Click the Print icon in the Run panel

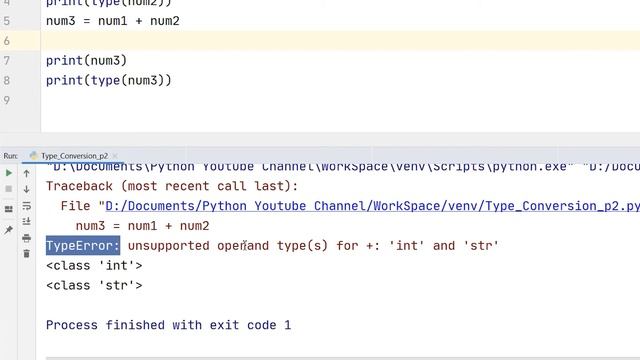[27, 238]
